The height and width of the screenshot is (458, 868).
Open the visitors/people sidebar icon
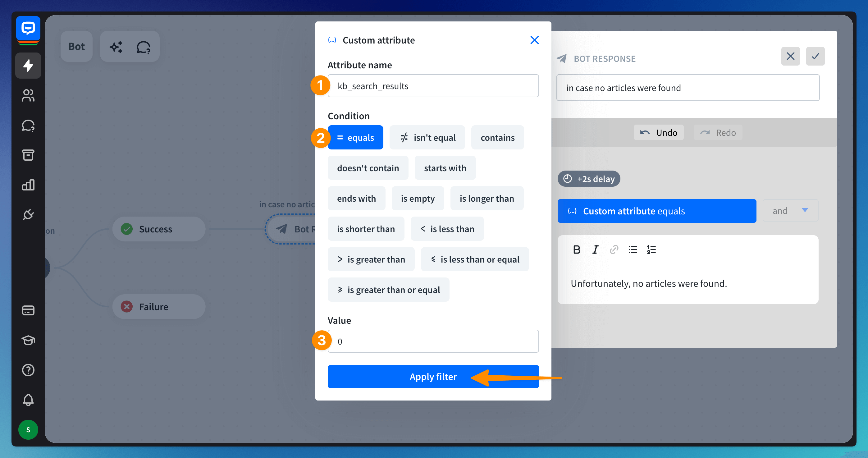click(x=28, y=95)
